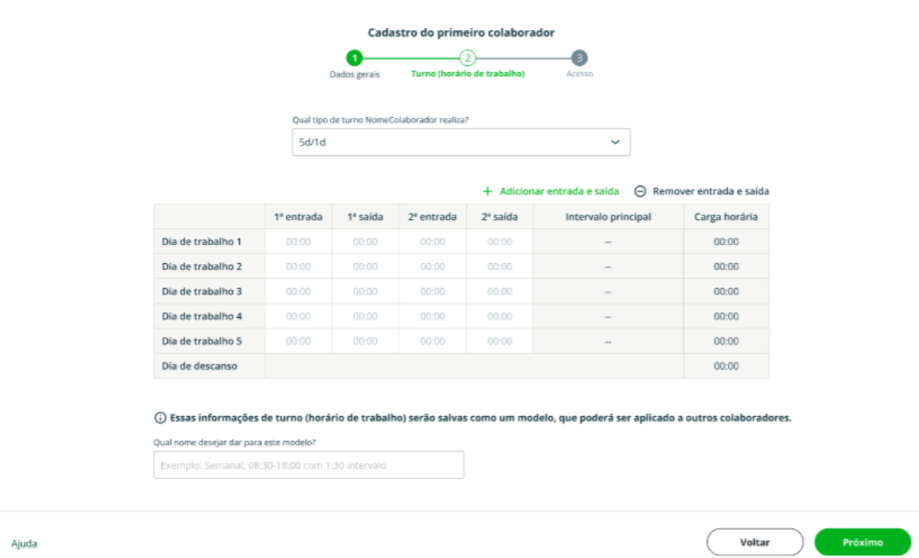The width and height of the screenshot is (919, 558).
Task: Click the step 1 Dados gerais circle
Action: pyautogui.click(x=354, y=58)
